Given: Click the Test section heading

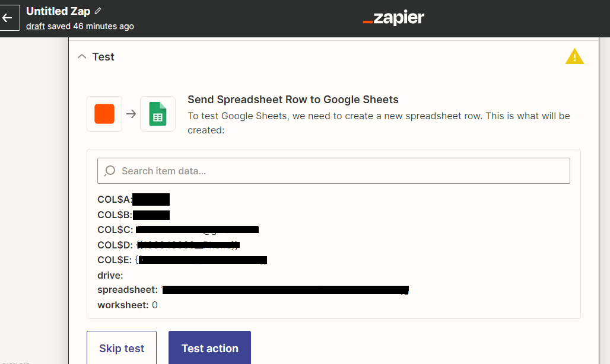Looking at the screenshot, I should (x=103, y=57).
